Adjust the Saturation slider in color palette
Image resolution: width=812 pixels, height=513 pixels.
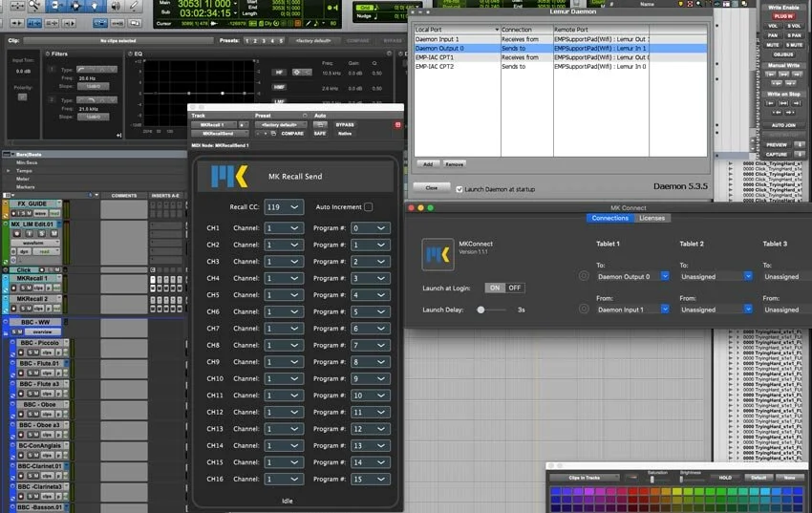tap(652, 479)
